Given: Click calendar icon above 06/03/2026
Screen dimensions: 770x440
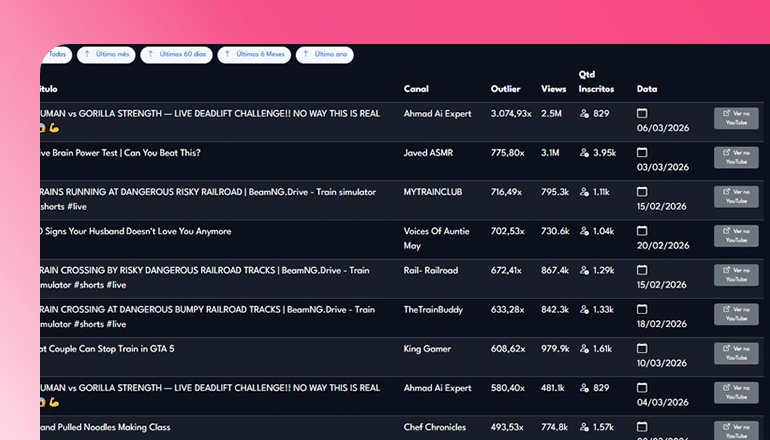Looking at the screenshot, I should coord(642,113).
